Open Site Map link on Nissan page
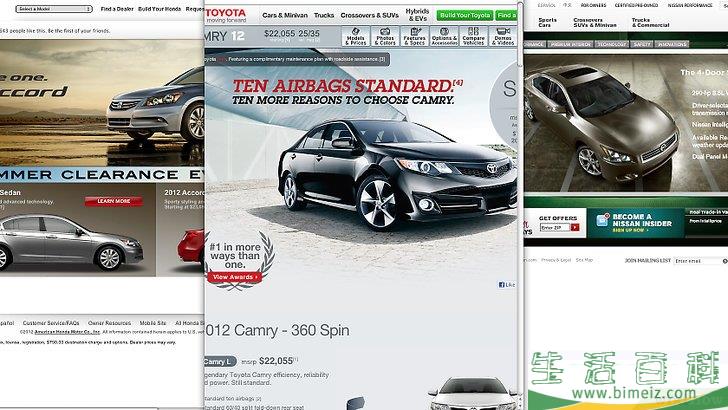Viewport: 728px width, 410px height. point(584,260)
